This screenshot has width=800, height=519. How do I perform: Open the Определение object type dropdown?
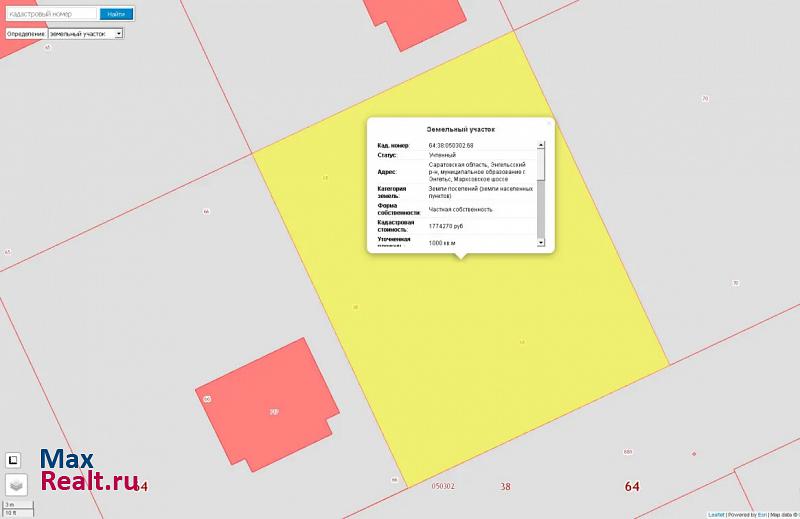point(85,33)
